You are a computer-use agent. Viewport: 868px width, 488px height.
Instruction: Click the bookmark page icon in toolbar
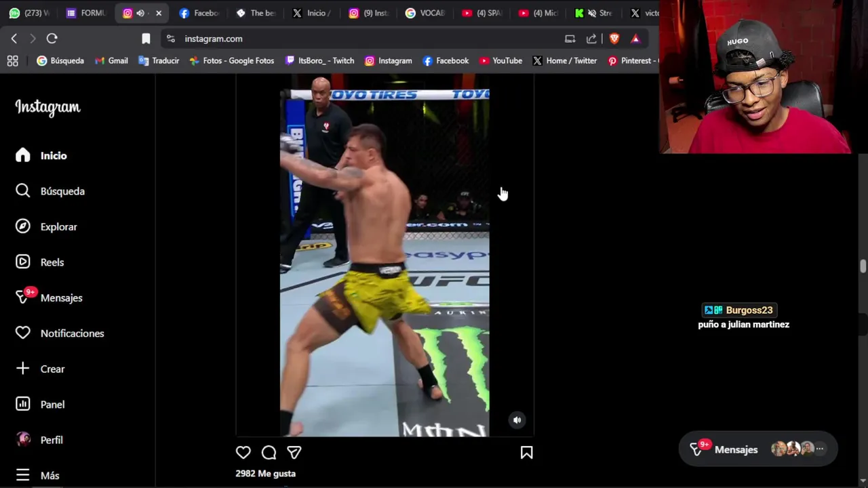tap(146, 39)
